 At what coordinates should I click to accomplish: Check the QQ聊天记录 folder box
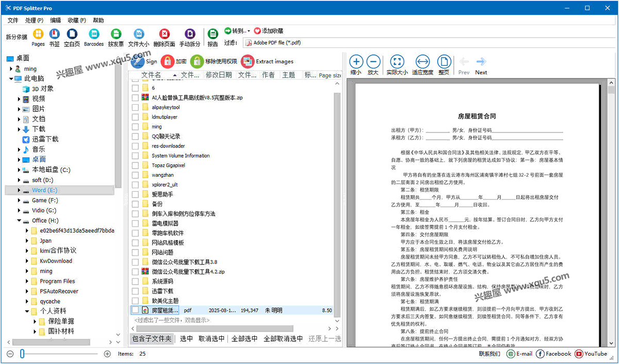(x=135, y=136)
